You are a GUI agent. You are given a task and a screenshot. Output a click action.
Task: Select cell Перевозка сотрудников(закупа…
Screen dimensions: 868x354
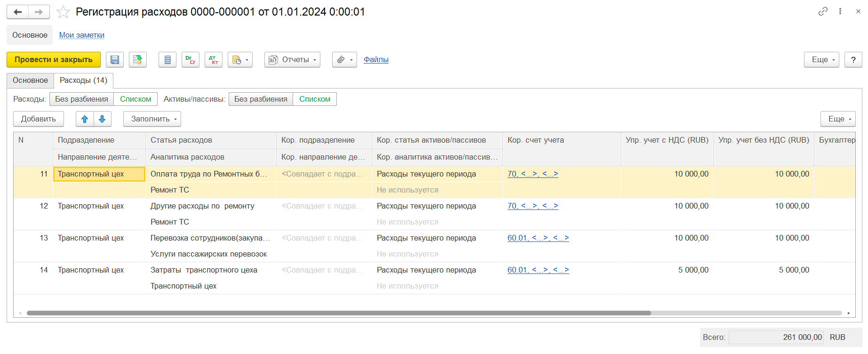click(x=211, y=238)
